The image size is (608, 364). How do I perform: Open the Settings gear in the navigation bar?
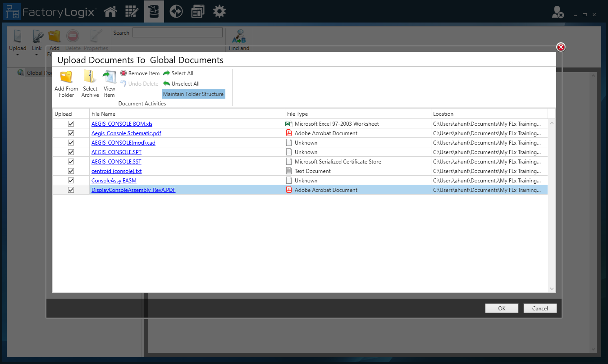point(219,11)
